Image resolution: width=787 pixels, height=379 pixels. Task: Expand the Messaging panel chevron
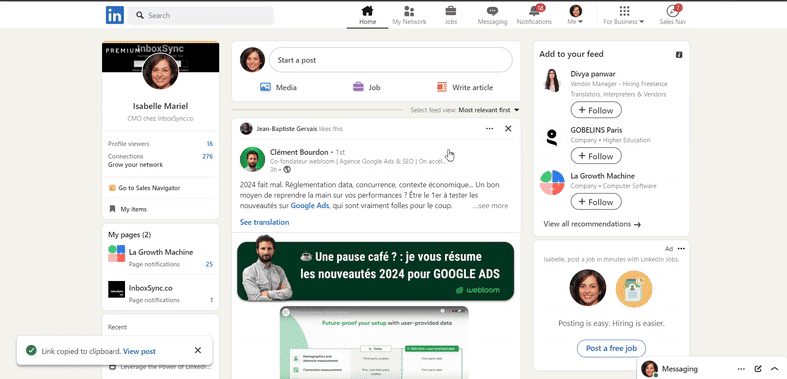pyautogui.click(x=774, y=368)
